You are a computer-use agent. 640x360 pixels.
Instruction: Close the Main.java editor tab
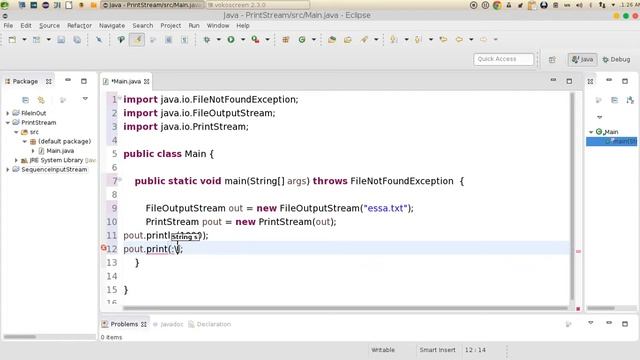147,82
